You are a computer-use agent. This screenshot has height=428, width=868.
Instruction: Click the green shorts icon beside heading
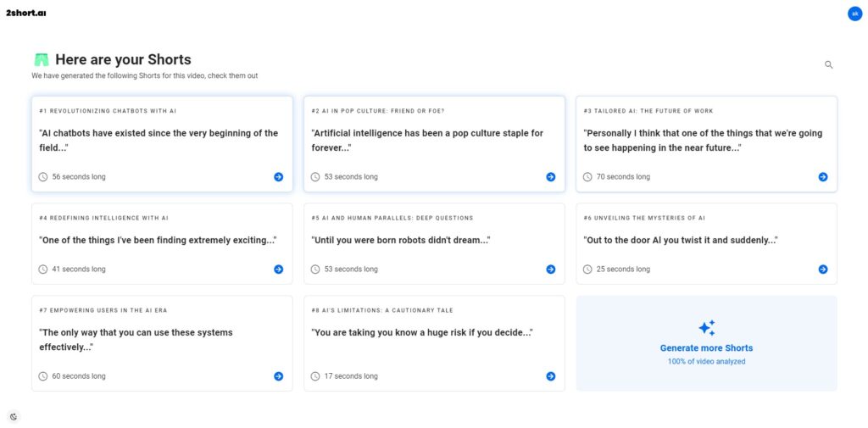click(42, 60)
